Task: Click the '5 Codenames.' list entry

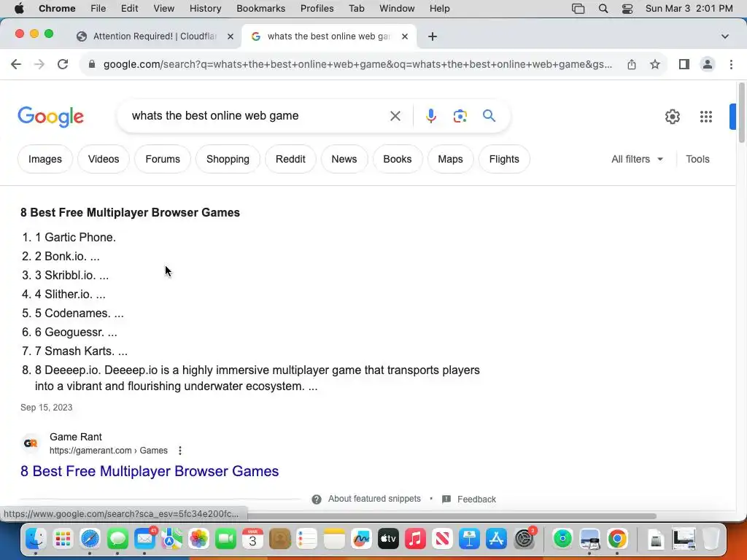Action: click(79, 313)
